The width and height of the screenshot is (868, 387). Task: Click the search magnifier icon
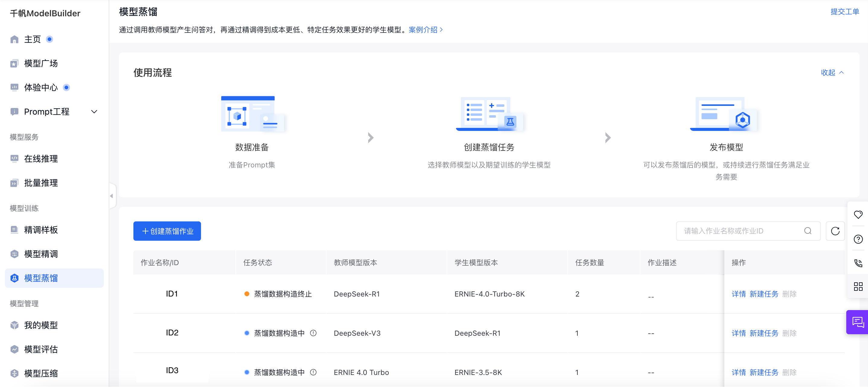coord(808,231)
